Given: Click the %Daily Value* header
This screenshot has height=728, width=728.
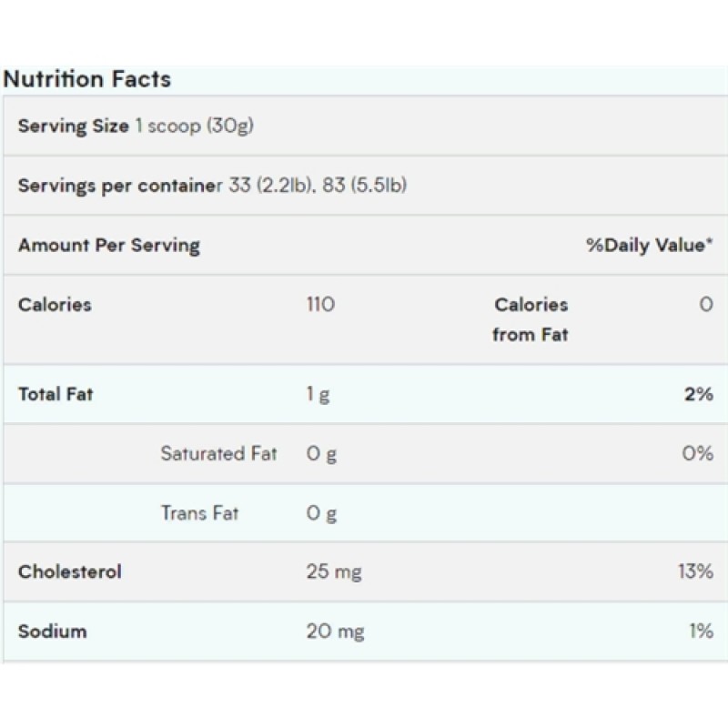Looking at the screenshot, I should [649, 245].
